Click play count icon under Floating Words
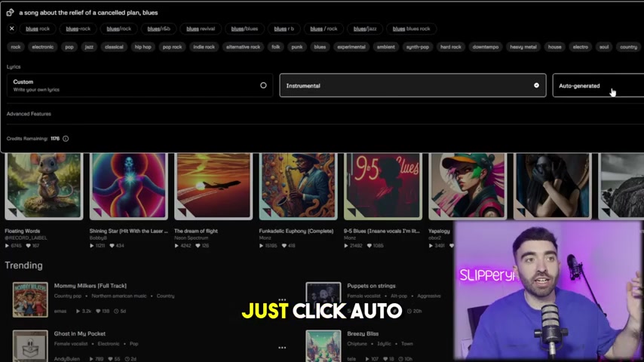 [7, 246]
